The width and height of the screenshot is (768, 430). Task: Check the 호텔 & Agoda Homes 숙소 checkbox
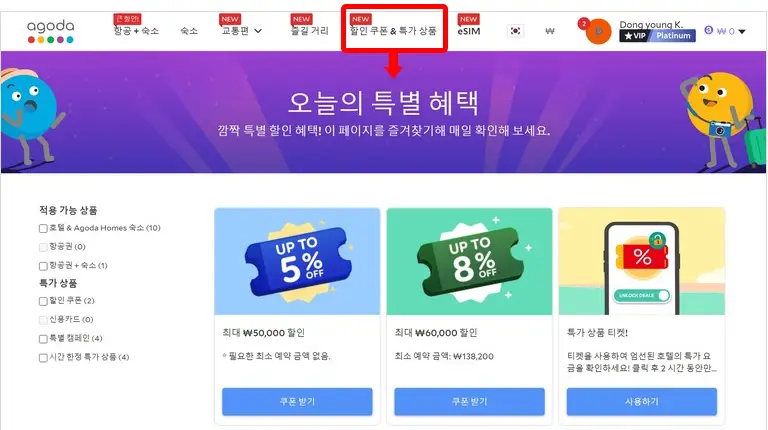tap(43, 228)
